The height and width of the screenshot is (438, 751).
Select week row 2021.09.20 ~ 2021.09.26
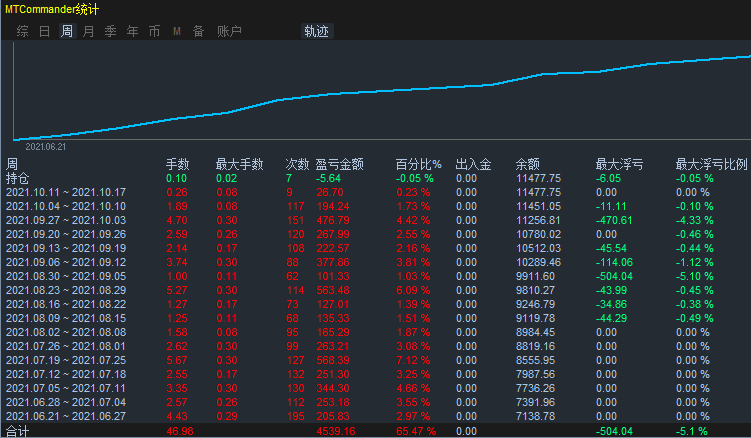[x=376, y=234]
